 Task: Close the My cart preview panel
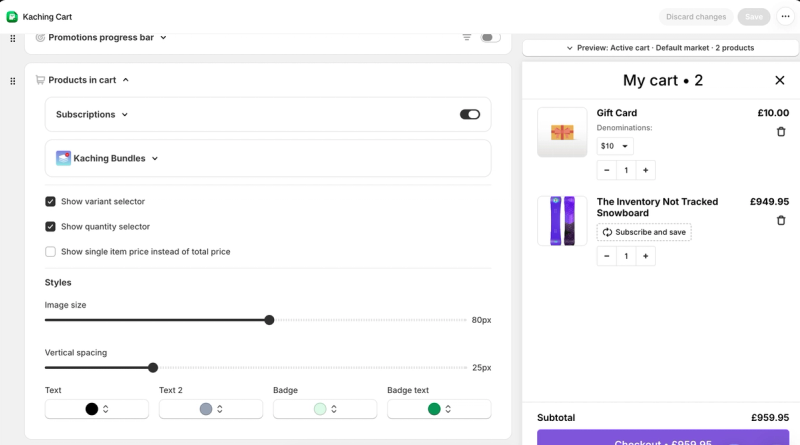point(780,80)
